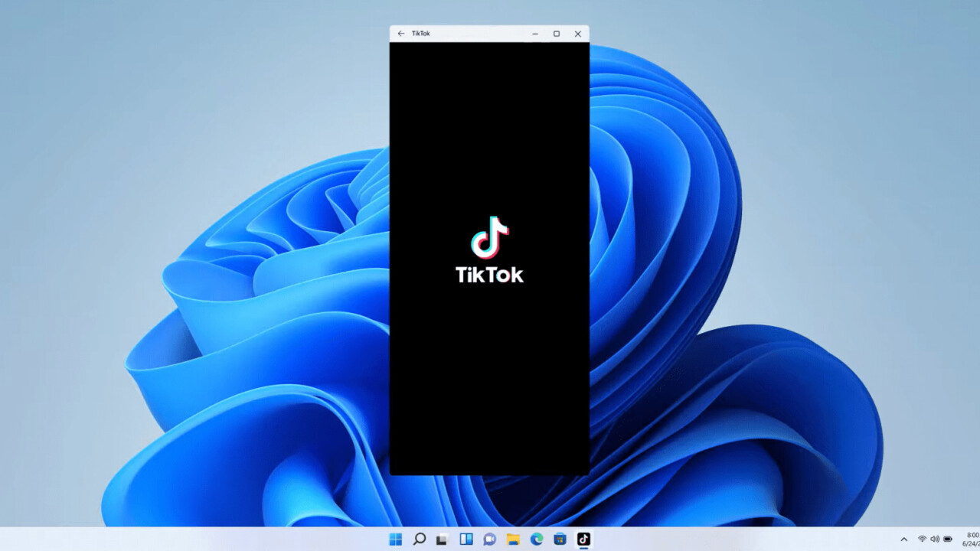The image size is (980, 551).
Task: Open the clock and date flyout
Action: [x=971, y=540]
